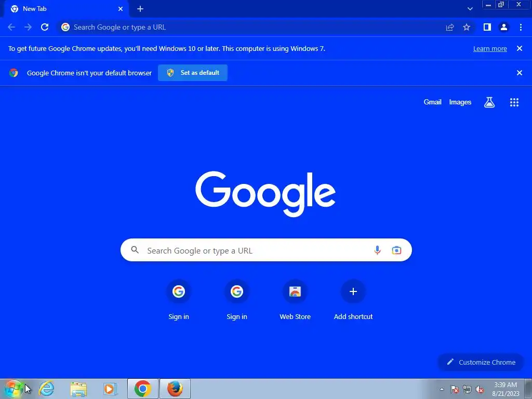Open the Google apps grid
This screenshot has width=532, height=399.
514,102
